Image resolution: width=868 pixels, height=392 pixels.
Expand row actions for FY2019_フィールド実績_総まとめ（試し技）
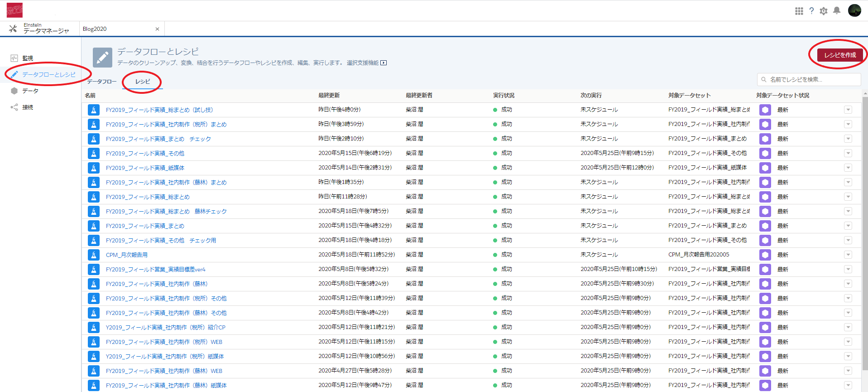[x=848, y=110]
